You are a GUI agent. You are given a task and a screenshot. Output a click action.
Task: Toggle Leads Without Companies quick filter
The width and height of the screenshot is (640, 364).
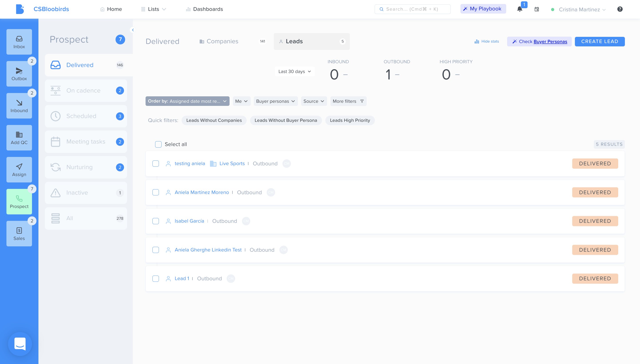[214, 121]
